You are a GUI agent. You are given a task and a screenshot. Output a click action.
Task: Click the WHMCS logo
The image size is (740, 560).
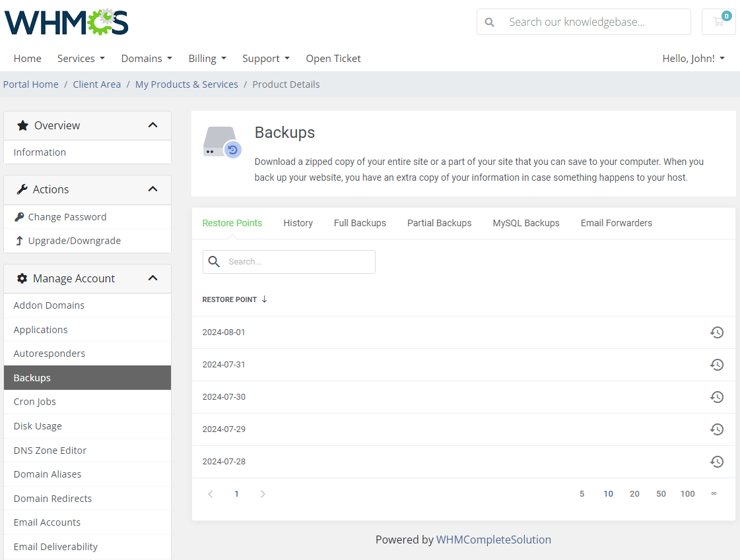pyautogui.click(x=67, y=22)
